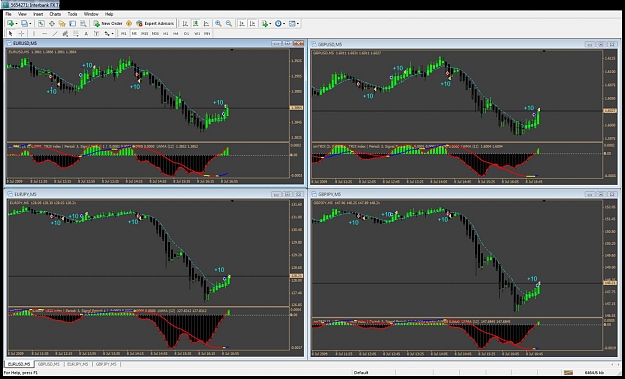Switch to the EURUSD,M5 chart tab

point(19,364)
